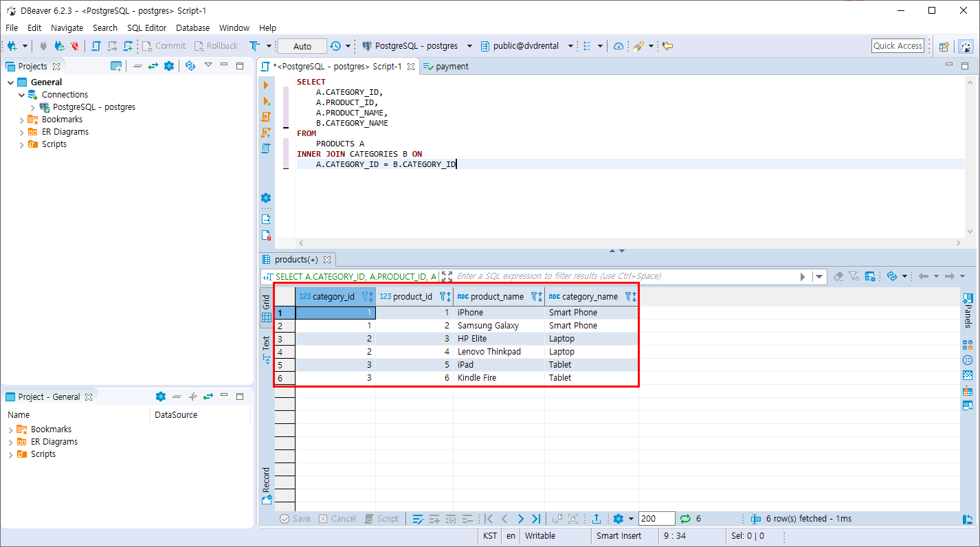980x547 pixels.
Task: Click Execute script icon in editor sidebar
Action: coord(266,117)
